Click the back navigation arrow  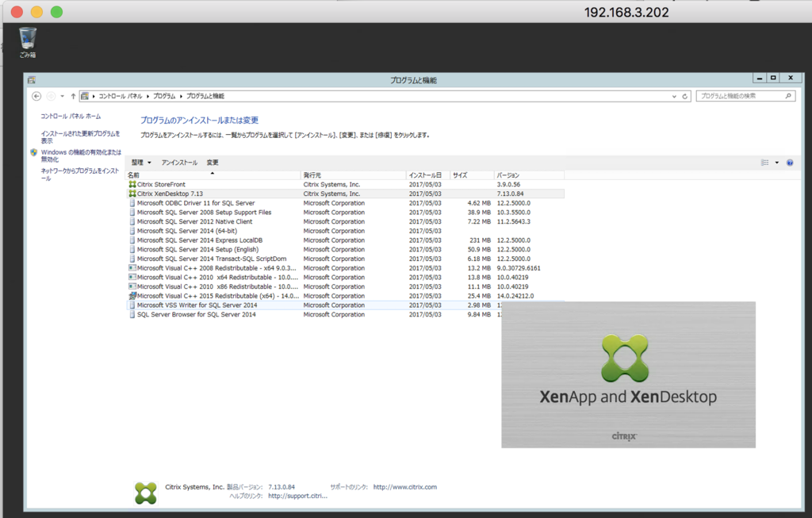point(36,96)
